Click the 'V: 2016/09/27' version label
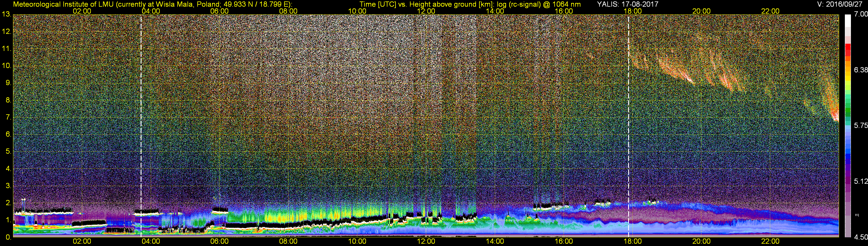The width and height of the screenshot is (868, 246). coord(839,4)
